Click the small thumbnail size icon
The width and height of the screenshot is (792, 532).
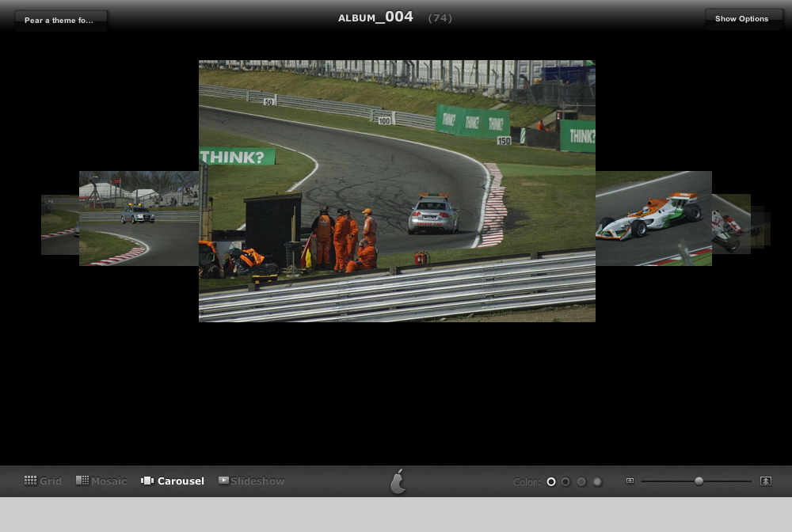pyautogui.click(x=630, y=481)
